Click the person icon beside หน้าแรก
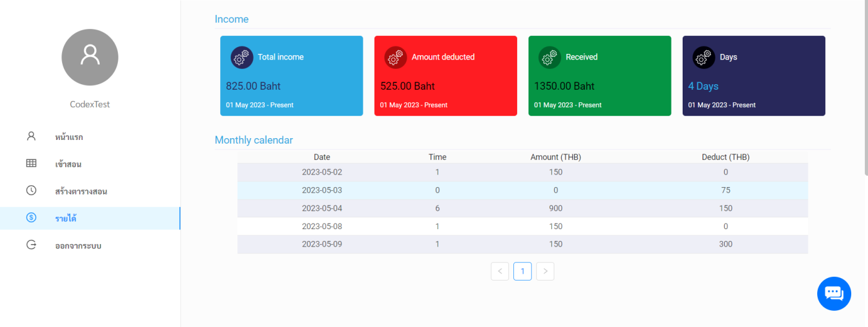 coord(31,136)
